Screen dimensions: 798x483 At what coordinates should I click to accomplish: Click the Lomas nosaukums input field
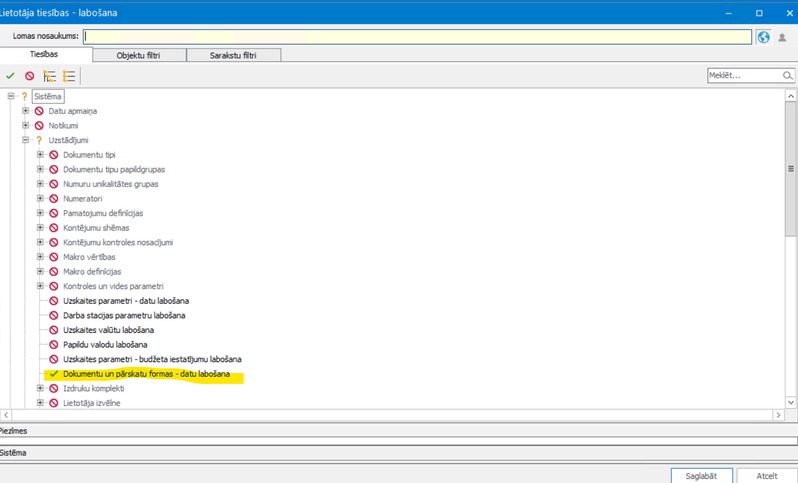[417, 37]
